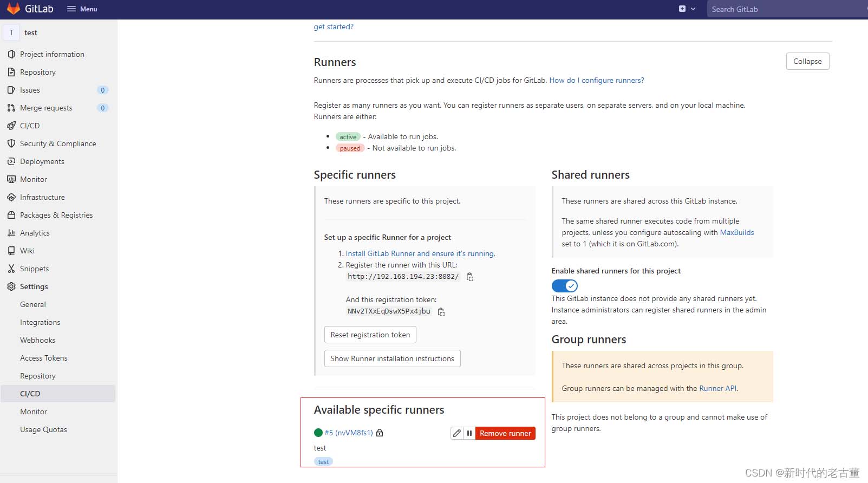Open 'Install GitLab Runner' link
Image resolution: width=868 pixels, height=483 pixels.
coord(420,253)
